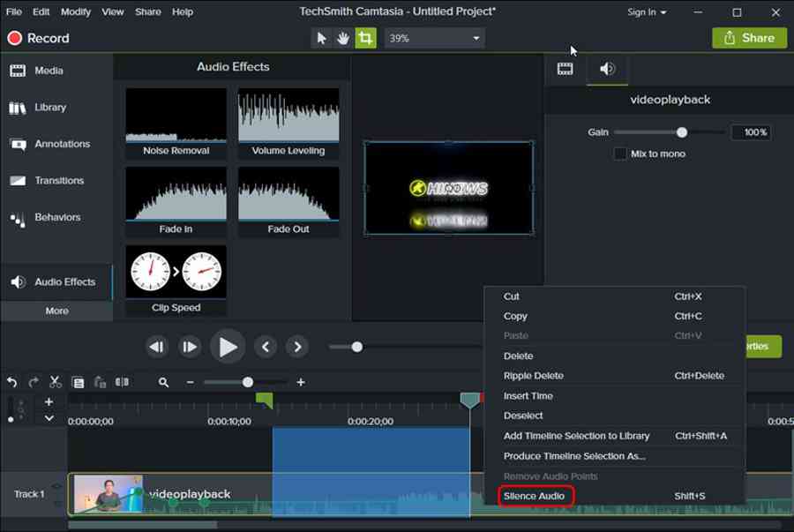
Task: Click the Play button
Action: click(x=228, y=347)
